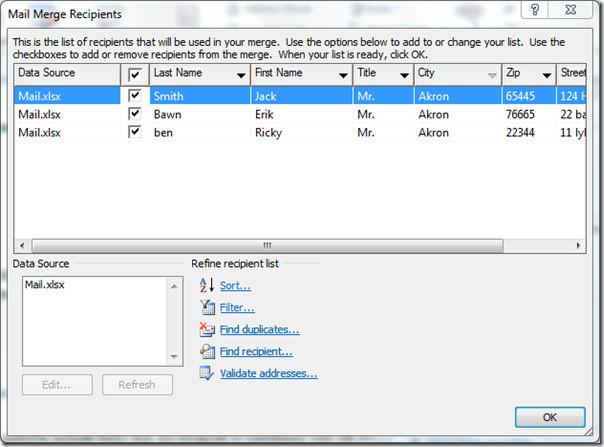Uncheck the ben recipient checkbox

coord(134,132)
